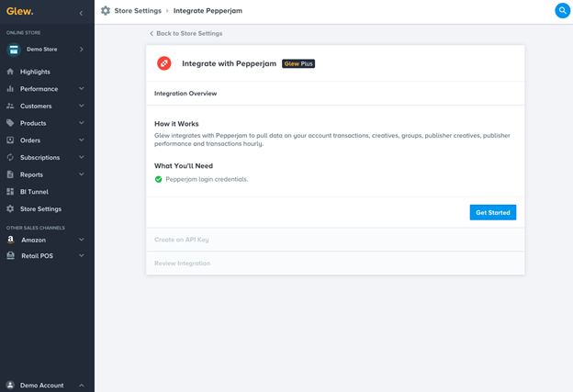Image resolution: width=573 pixels, height=392 pixels.
Task: Select the Demo Store name
Action: (x=41, y=50)
